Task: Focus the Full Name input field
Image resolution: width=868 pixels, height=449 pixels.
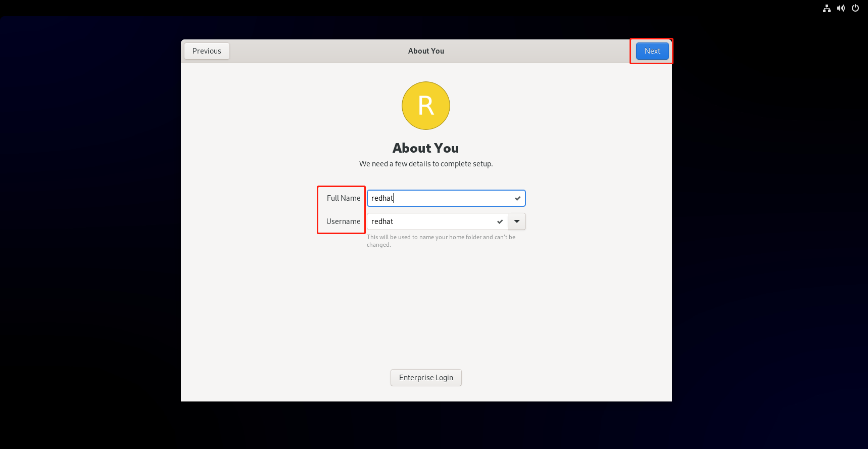Action: (446, 198)
